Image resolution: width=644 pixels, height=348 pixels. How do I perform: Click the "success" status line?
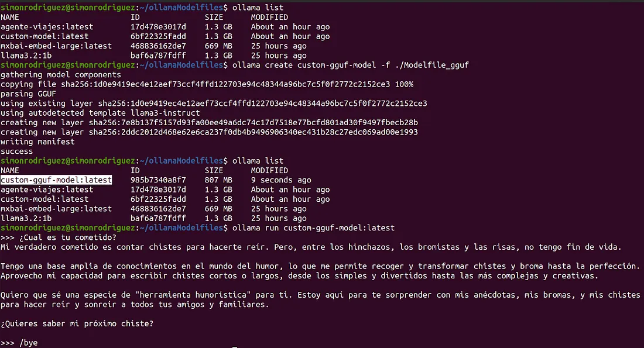click(17, 151)
